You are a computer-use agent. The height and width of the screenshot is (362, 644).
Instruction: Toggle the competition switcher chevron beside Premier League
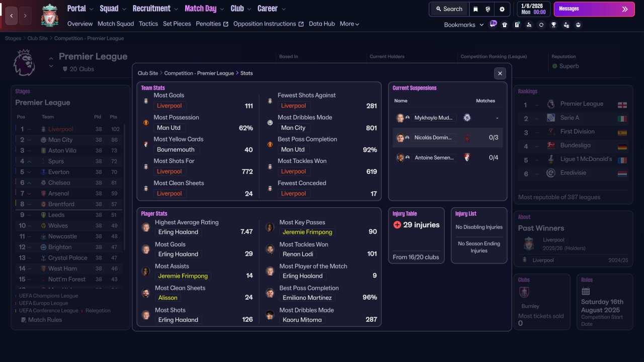[51, 62]
